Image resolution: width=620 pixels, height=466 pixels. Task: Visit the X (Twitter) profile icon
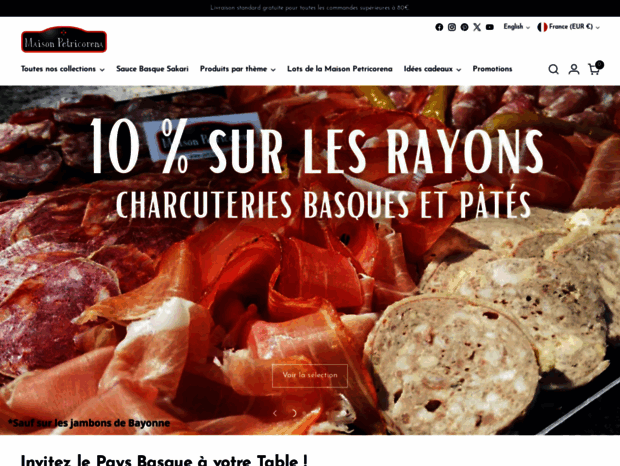tap(477, 27)
